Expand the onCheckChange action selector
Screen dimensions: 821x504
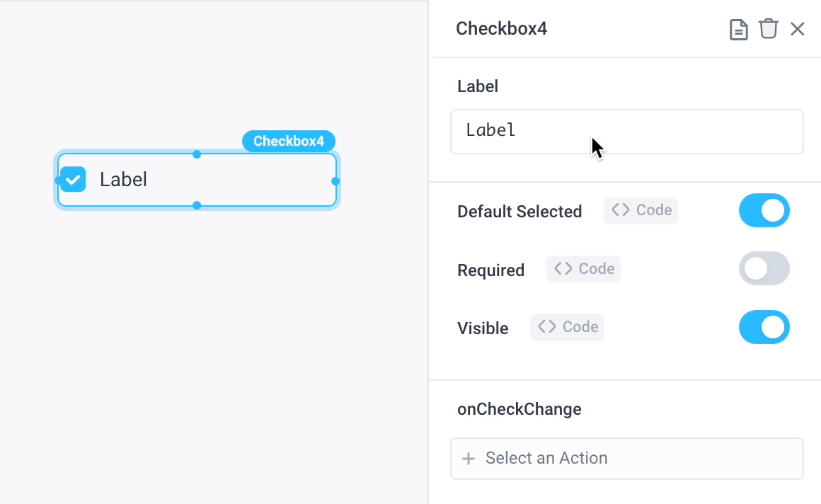[627, 459]
